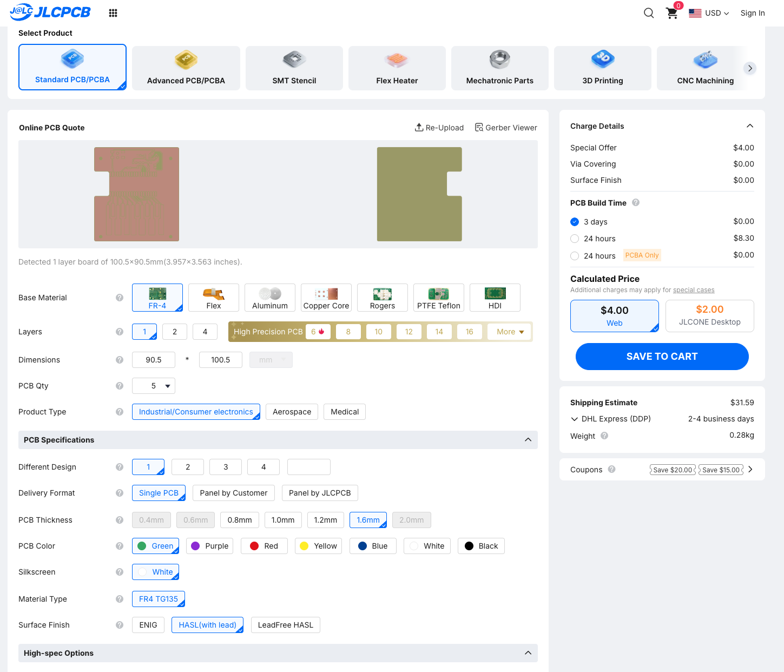The width and height of the screenshot is (784, 672).
Task: Select the PTFE Teflon base material
Action: point(439,298)
